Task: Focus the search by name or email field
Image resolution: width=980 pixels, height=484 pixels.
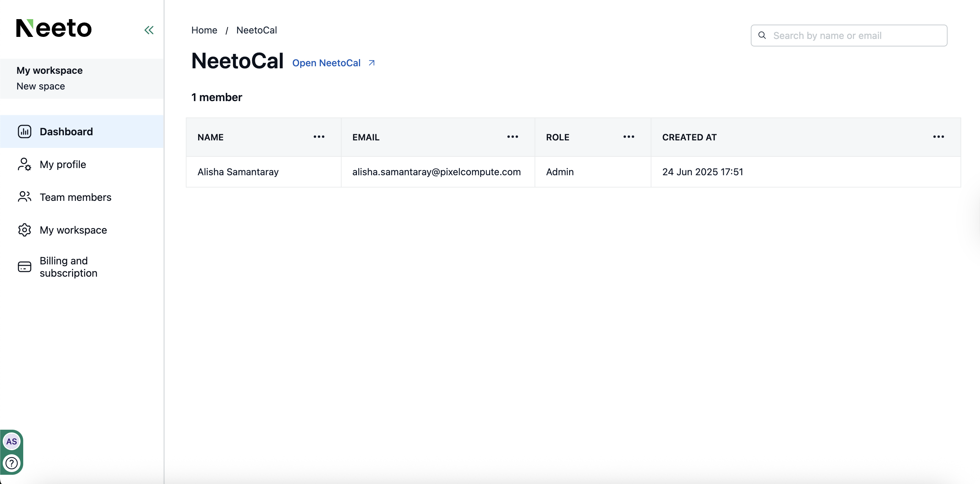Action: click(849, 36)
